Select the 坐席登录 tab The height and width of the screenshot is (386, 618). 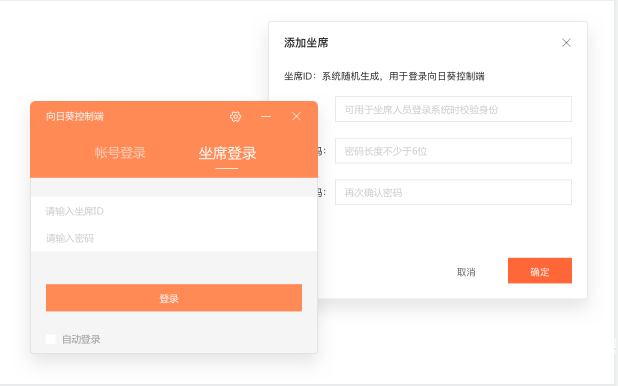tap(227, 153)
